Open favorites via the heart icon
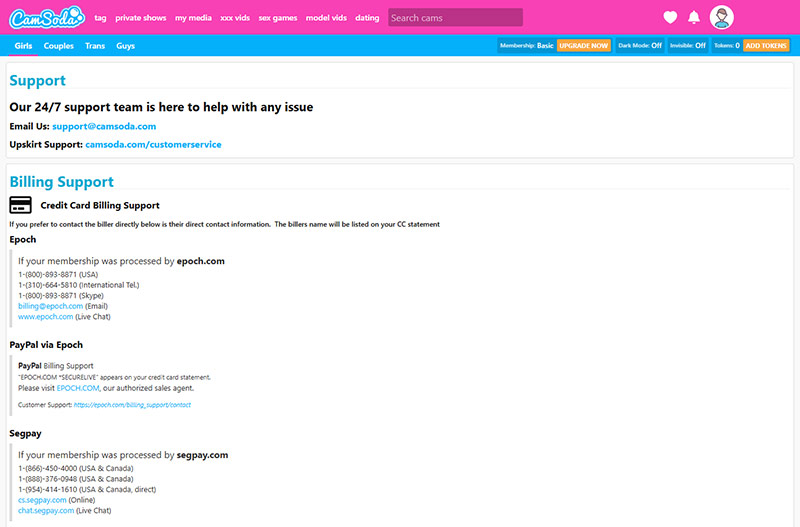 (x=670, y=17)
